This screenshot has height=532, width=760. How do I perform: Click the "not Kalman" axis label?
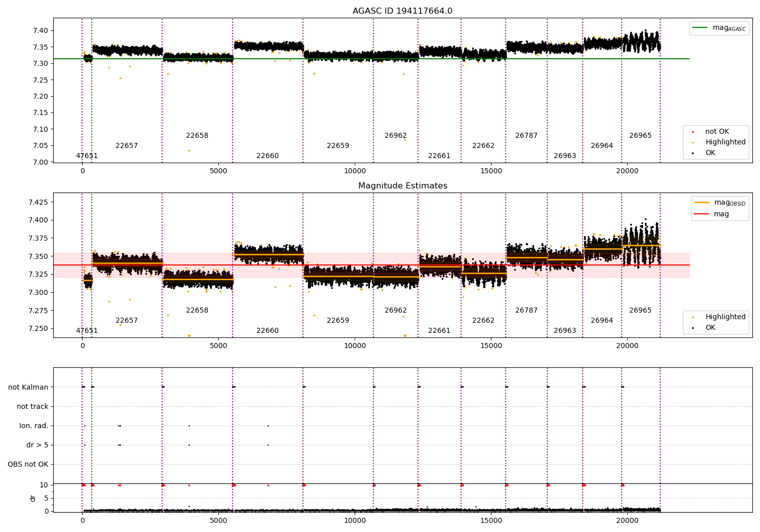click(x=28, y=387)
